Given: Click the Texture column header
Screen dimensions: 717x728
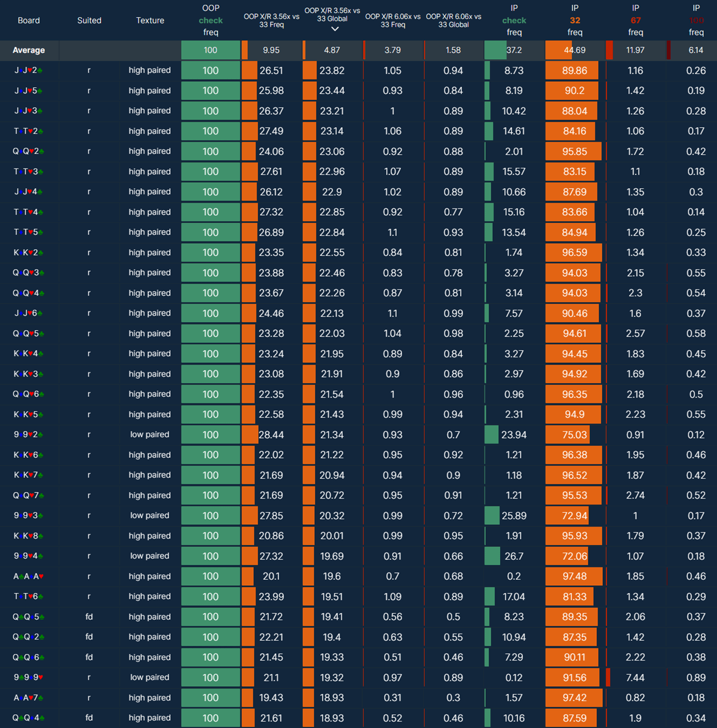Looking at the screenshot, I should [150, 20].
